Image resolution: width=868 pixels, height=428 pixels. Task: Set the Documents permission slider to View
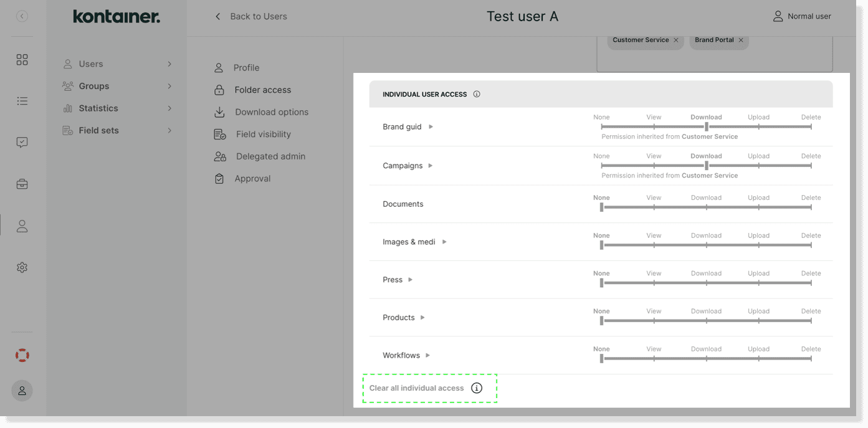tap(653, 206)
